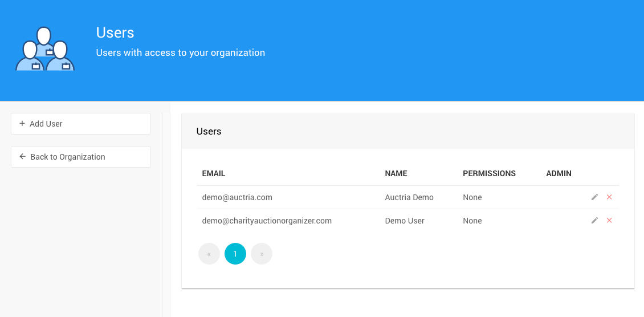Image resolution: width=644 pixels, height=317 pixels.
Task: Sort by the EMAIL column header
Action: pyautogui.click(x=214, y=173)
